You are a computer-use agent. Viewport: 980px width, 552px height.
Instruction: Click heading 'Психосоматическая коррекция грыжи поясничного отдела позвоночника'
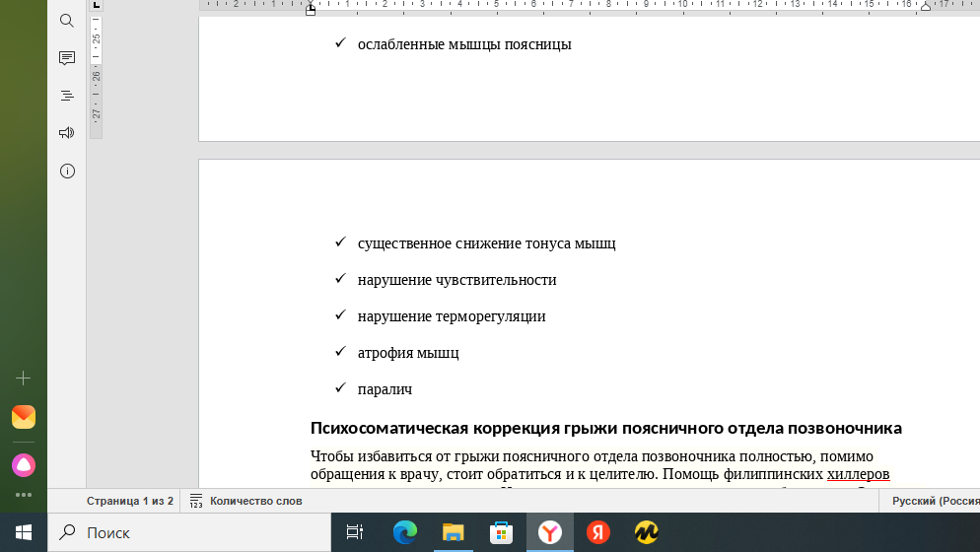606,428
